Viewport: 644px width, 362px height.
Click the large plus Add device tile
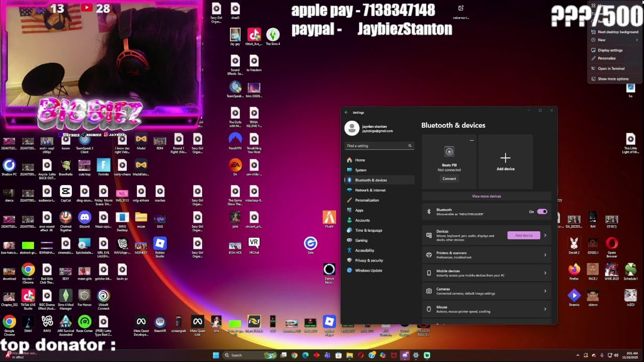pos(505,161)
